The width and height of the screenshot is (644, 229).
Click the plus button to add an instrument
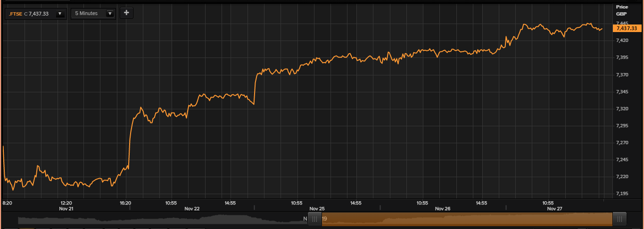point(126,13)
